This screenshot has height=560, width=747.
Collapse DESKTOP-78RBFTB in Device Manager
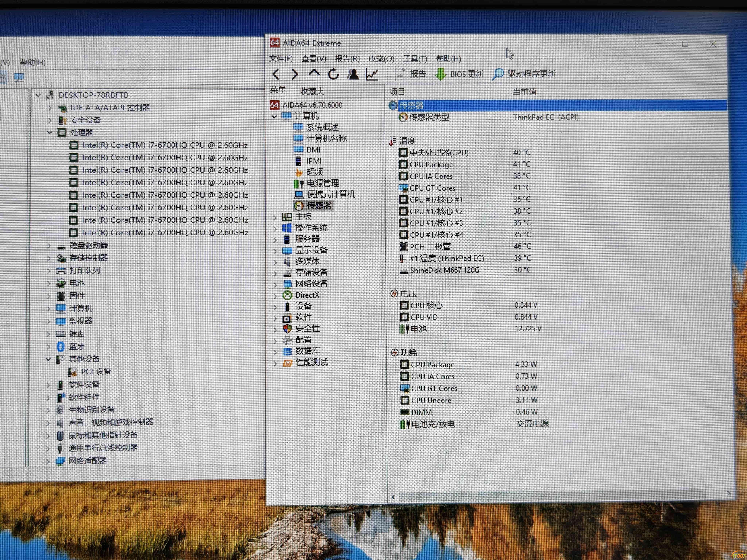pyautogui.click(x=38, y=95)
